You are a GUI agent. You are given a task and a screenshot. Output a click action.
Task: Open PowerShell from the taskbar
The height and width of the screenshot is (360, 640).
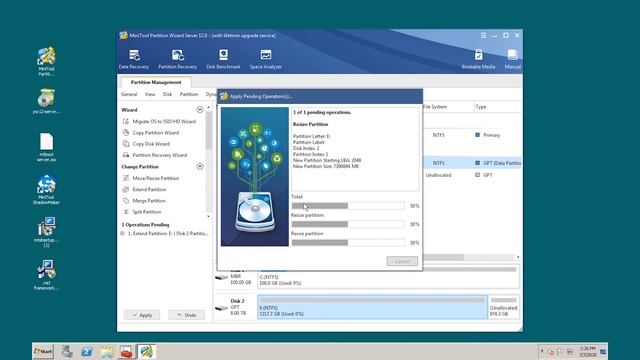[x=87, y=351]
